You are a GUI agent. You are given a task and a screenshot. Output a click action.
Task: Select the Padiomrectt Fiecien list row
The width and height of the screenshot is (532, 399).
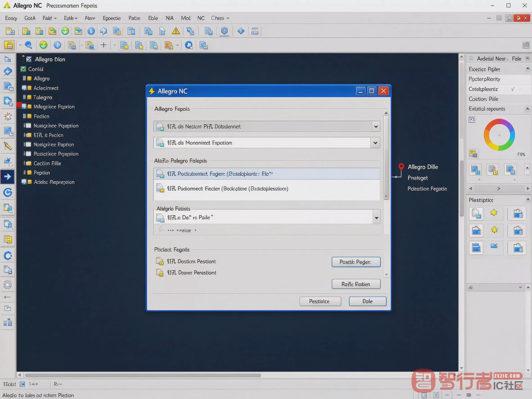point(267,189)
